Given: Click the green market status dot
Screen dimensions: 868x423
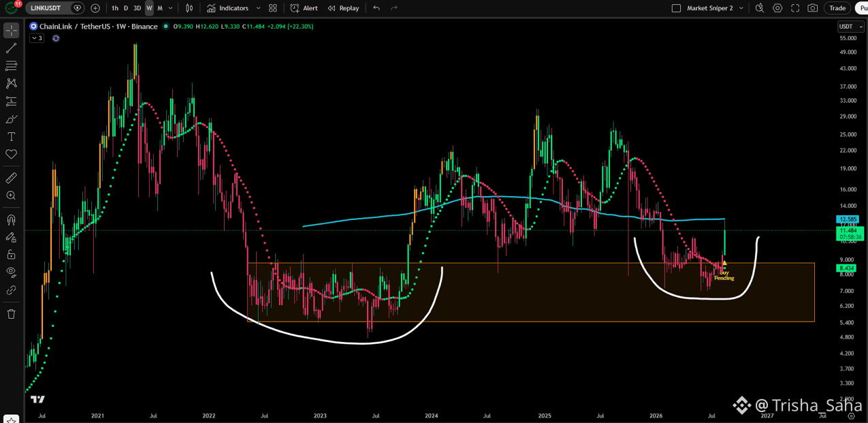Looking at the screenshot, I should click(165, 27).
